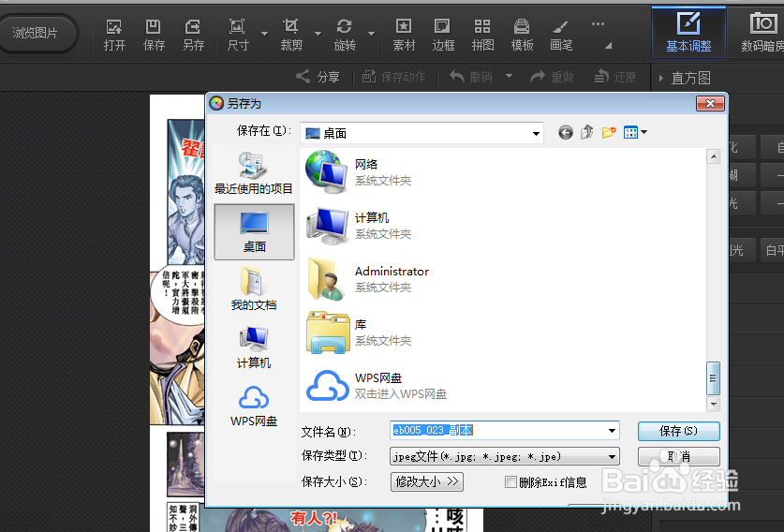Screen dimensions: 784x532
Task: Create a new folder in dialog
Action: 609,132
